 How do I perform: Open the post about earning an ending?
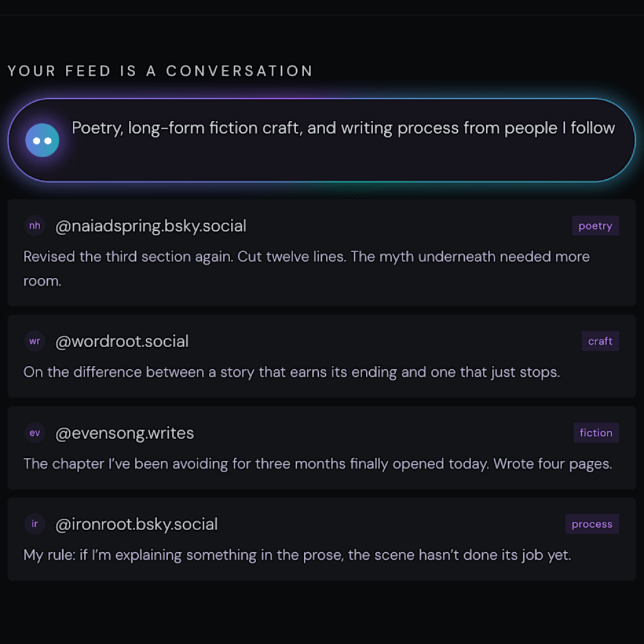pyautogui.click(x=291, y=372)
